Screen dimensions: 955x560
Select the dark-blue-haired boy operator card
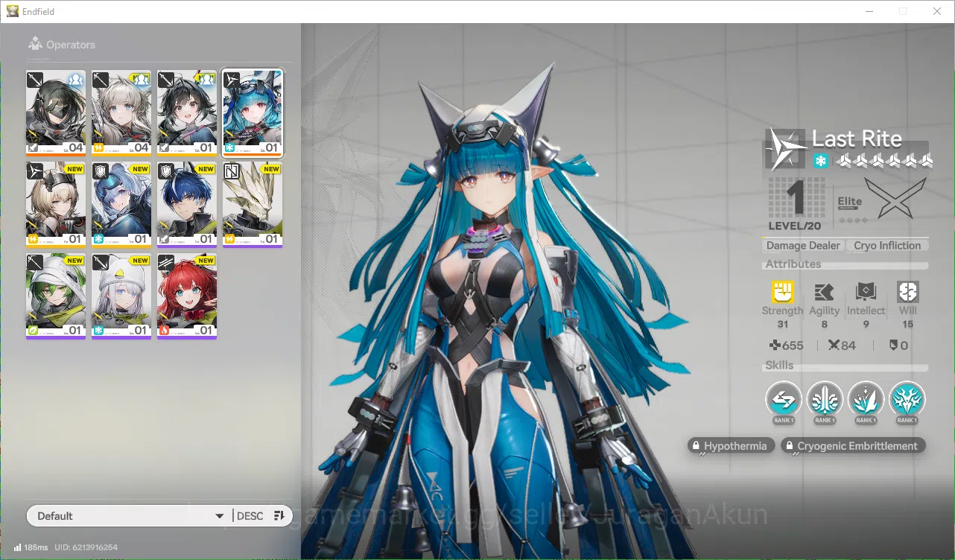pyautogui.click(x=187, y=205)
